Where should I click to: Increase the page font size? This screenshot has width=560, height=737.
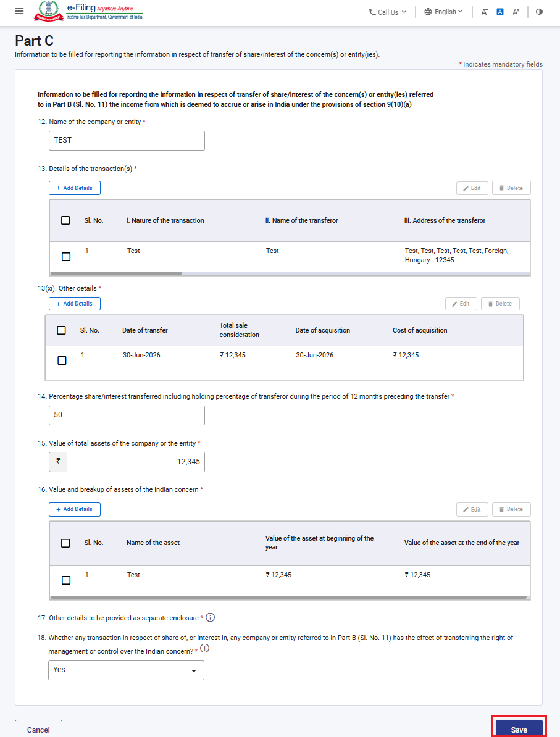pos(516,12)
